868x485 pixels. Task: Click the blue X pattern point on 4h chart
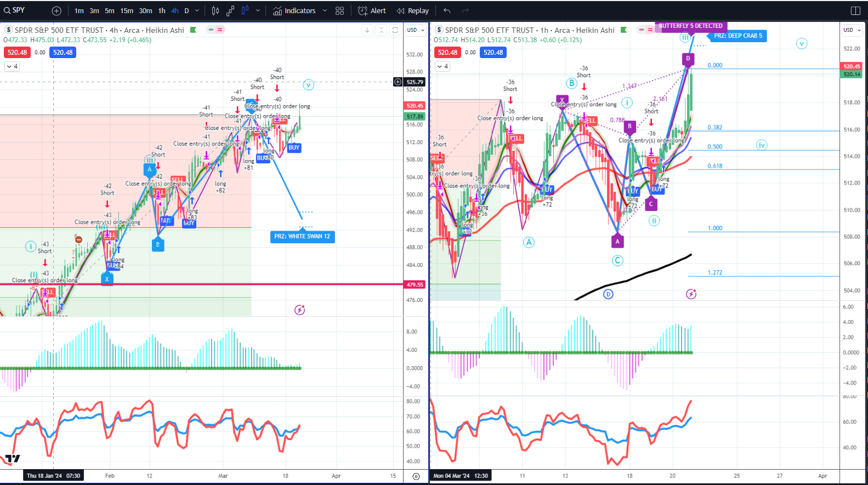point(107,278)
